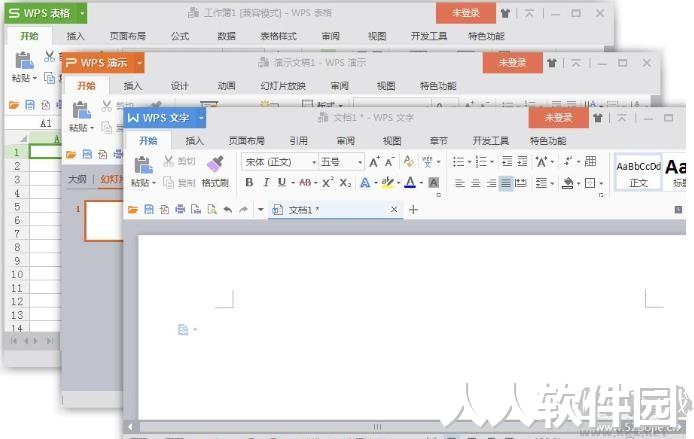Expand the 粘贴 paste options arrow in WPS 文字

[154, 183]
